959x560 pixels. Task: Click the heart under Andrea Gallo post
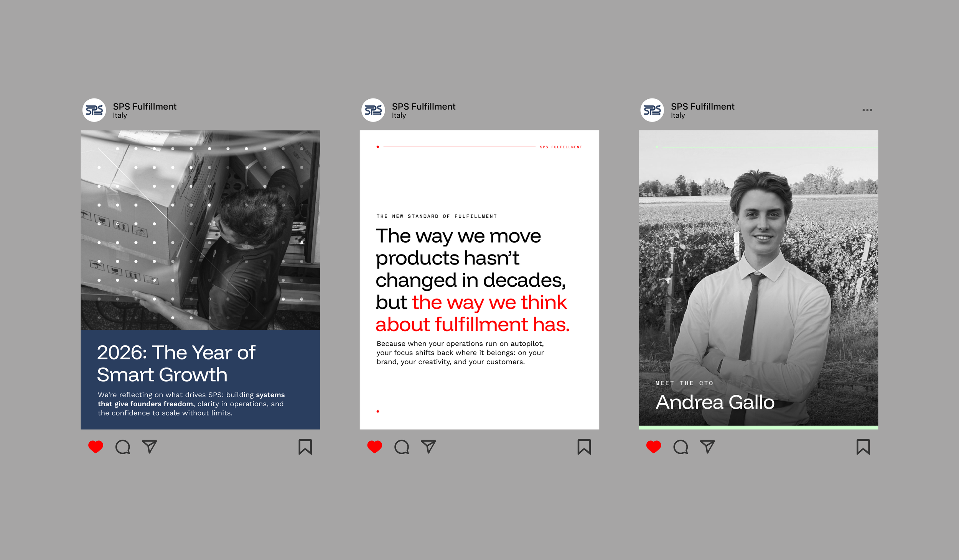pyautogui.click(x=654, y=447)
